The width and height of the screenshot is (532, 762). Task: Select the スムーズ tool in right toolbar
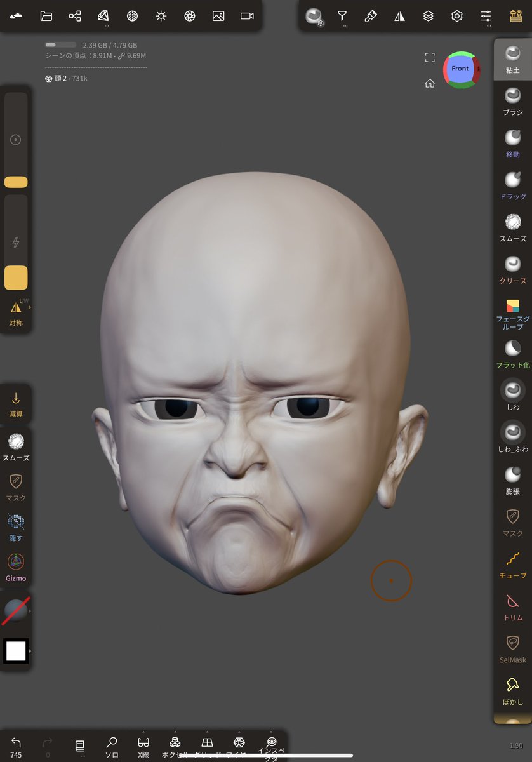coord(512,227)
